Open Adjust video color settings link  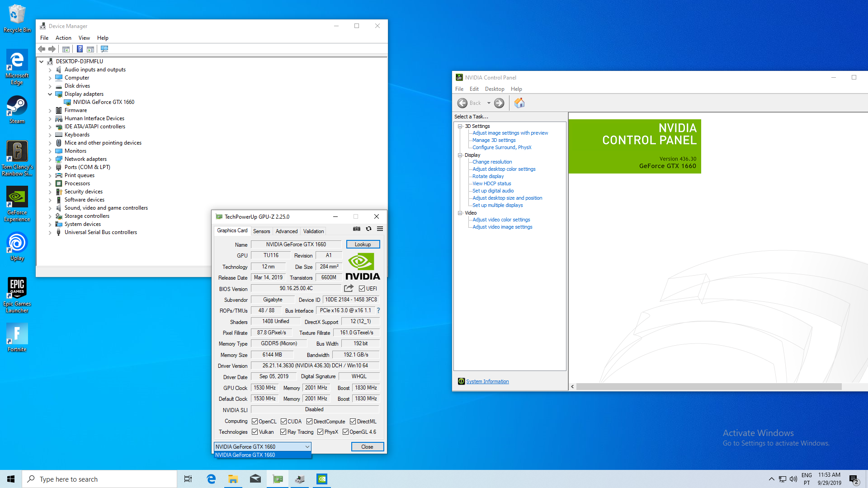coord(501,220)
